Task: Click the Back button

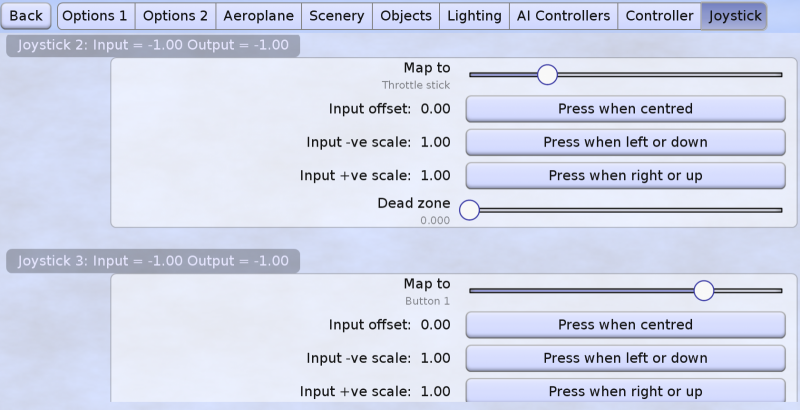Action: [27, 16]
